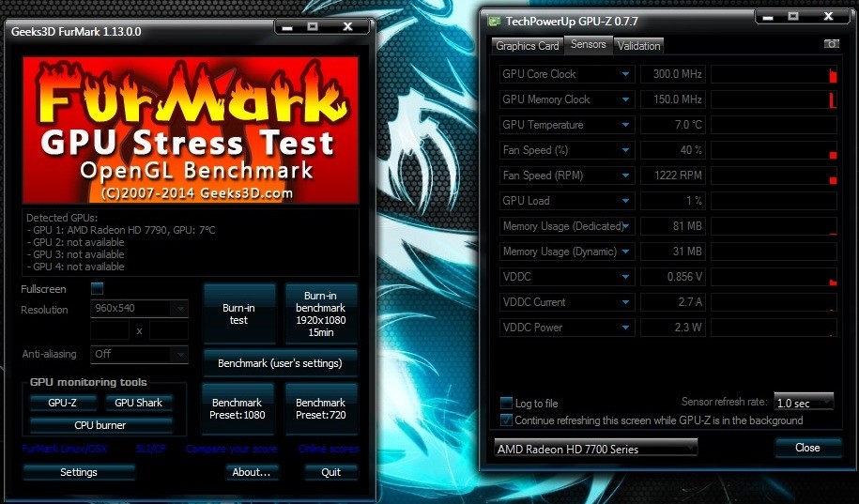Screen dimensions: 859x504
Task: Expand the Memory Usage (Dedicated) dropdown
Action: click(625, 225)
